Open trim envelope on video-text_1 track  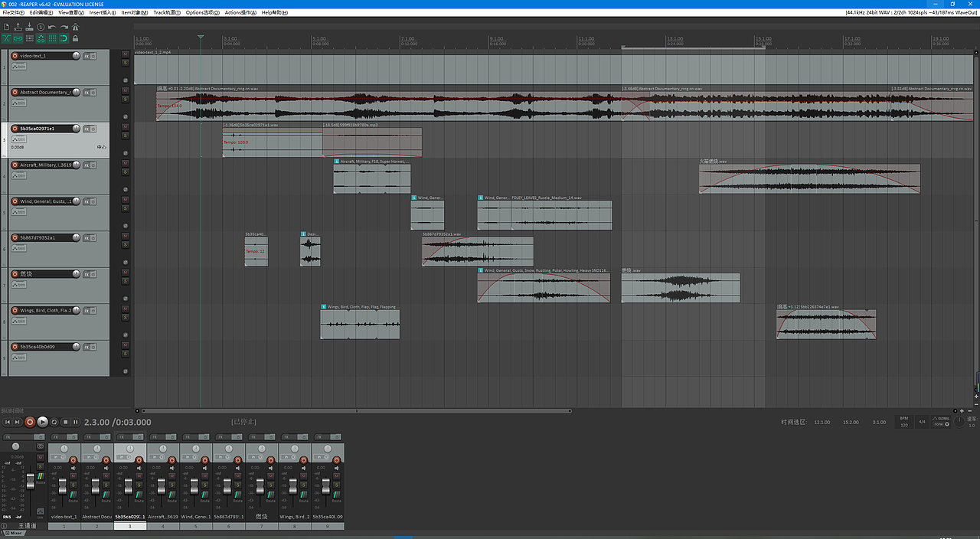coord(19,67)
